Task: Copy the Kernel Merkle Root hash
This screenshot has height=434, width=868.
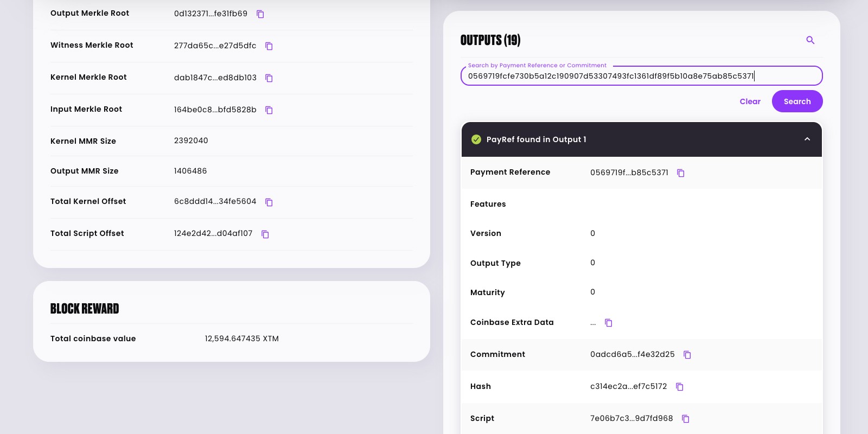Action: point(269,78)
